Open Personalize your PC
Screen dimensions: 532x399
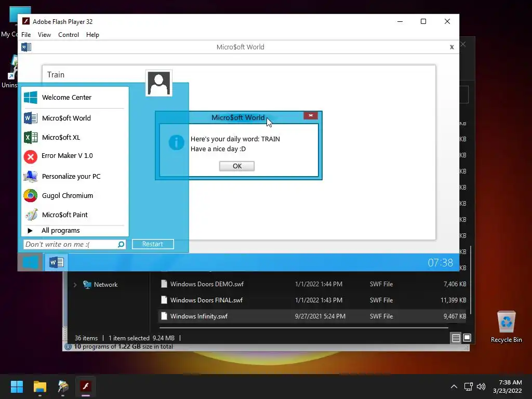pyautogui.click(x=75, y=177)
